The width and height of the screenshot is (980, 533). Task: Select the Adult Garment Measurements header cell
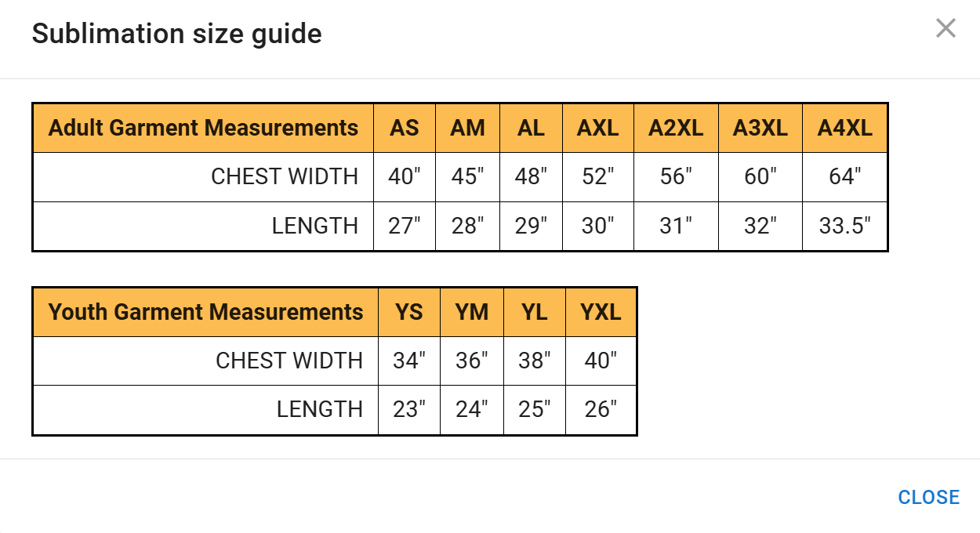tap(203, 128)
